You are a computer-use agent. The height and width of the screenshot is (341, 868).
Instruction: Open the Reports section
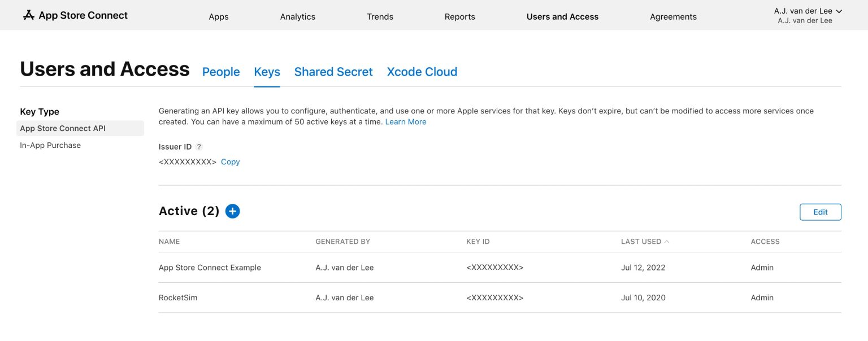(x=459, y=16)
